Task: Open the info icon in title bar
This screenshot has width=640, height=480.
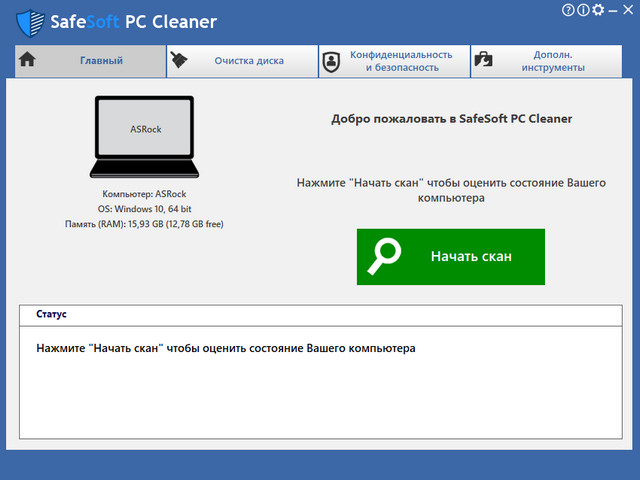Action: (x=583, y=10)
